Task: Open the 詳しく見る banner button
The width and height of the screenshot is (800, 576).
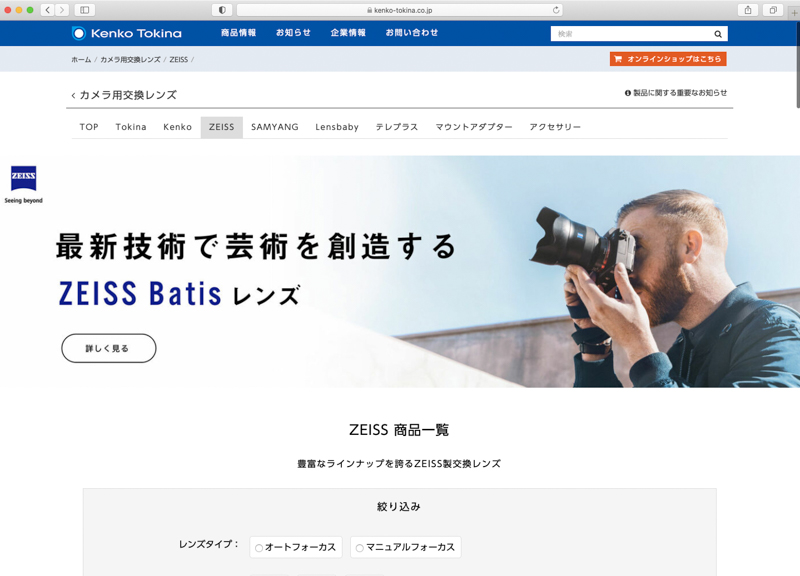Action: pos(109,348)
